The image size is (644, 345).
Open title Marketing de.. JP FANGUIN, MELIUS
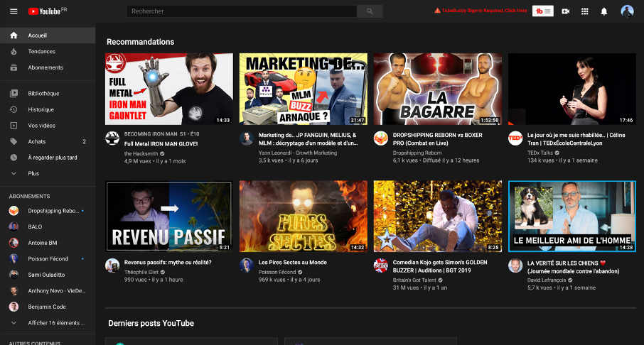pyautogui.click(x=308, y=138)
